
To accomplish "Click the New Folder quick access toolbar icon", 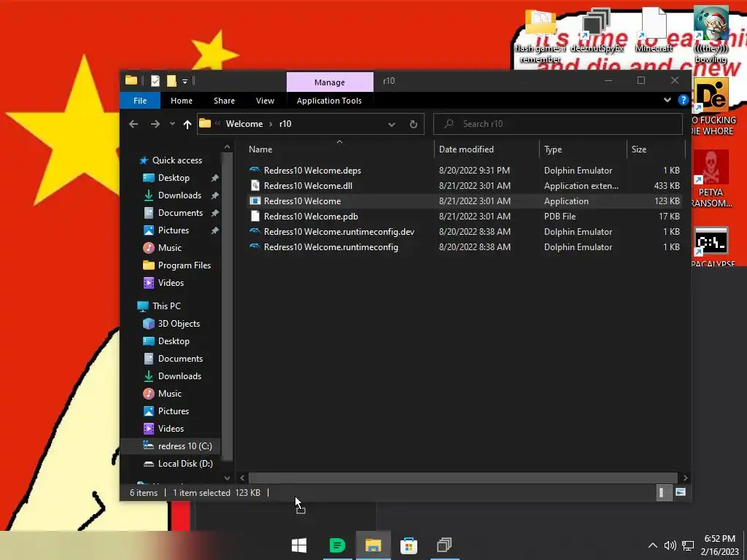I will pos(171,81).
